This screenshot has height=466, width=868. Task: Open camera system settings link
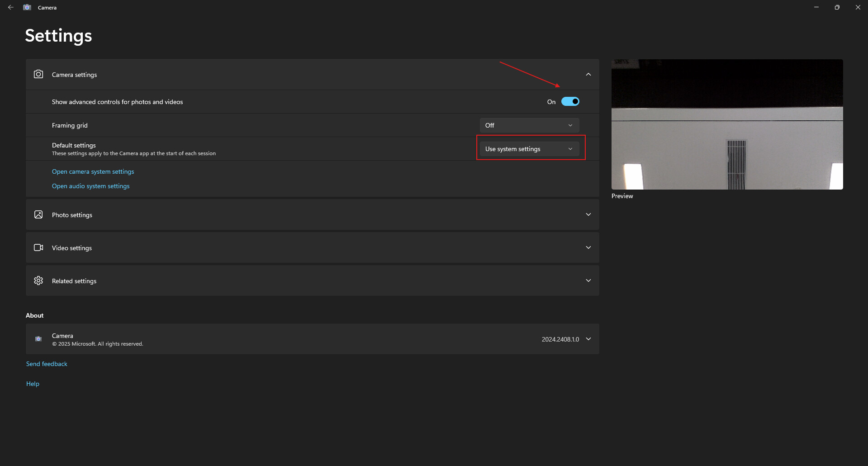coord(93,171)
